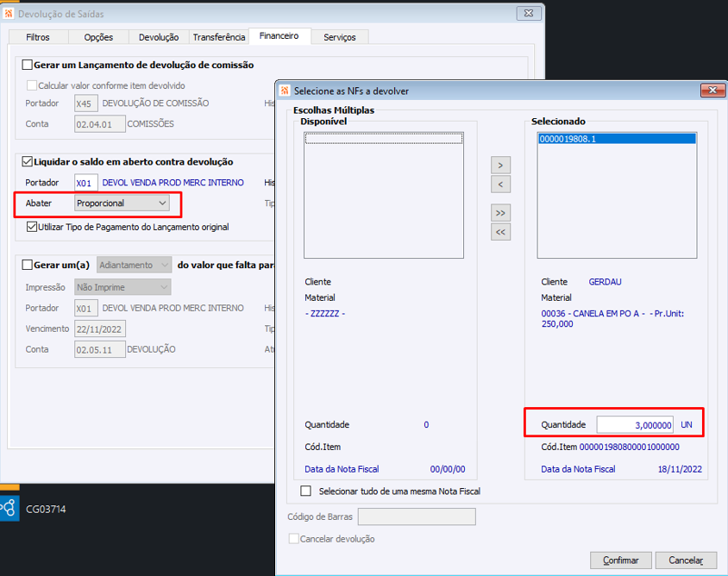Uncheck Utilizar Tipo de Pagamento do Lançamento original
This screenshot has height=576, width=728.
tap(32, 227)
